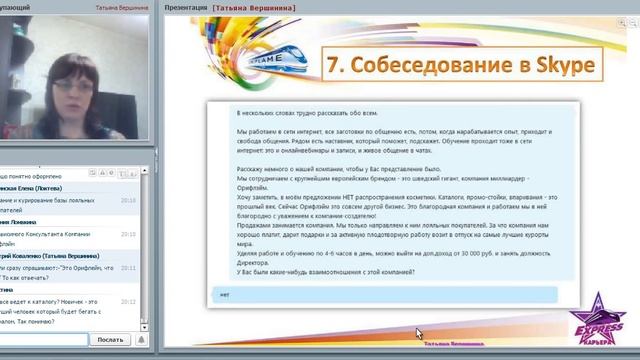Click the train logo on slide header
This screenshot has height=360, width=640.
(278, 59)
